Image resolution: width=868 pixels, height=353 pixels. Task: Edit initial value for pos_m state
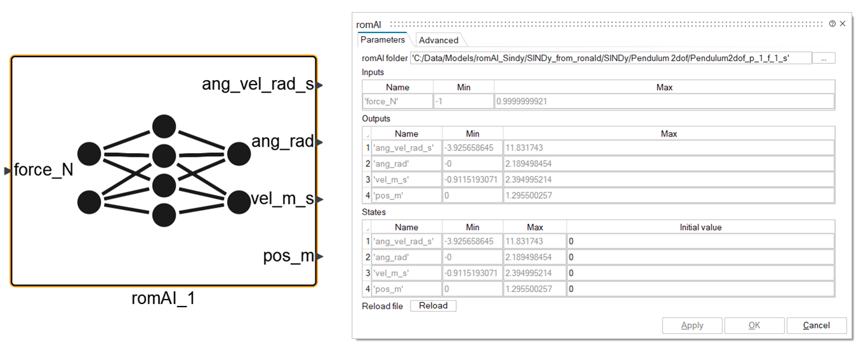pos(700,289)
